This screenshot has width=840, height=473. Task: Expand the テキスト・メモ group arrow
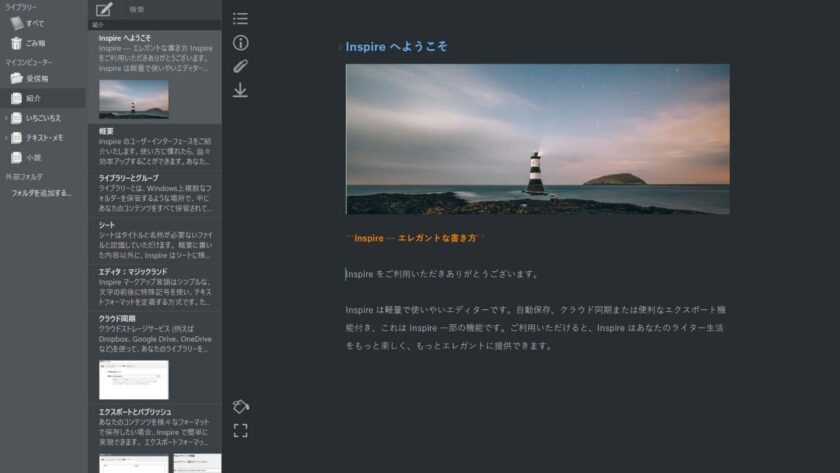pos(6,138)
